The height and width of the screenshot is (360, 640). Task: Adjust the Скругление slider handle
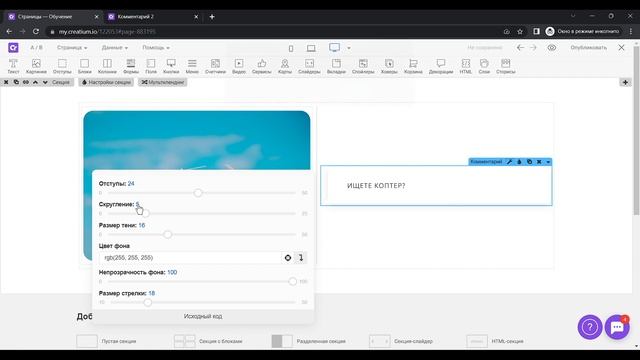point(145,213)
